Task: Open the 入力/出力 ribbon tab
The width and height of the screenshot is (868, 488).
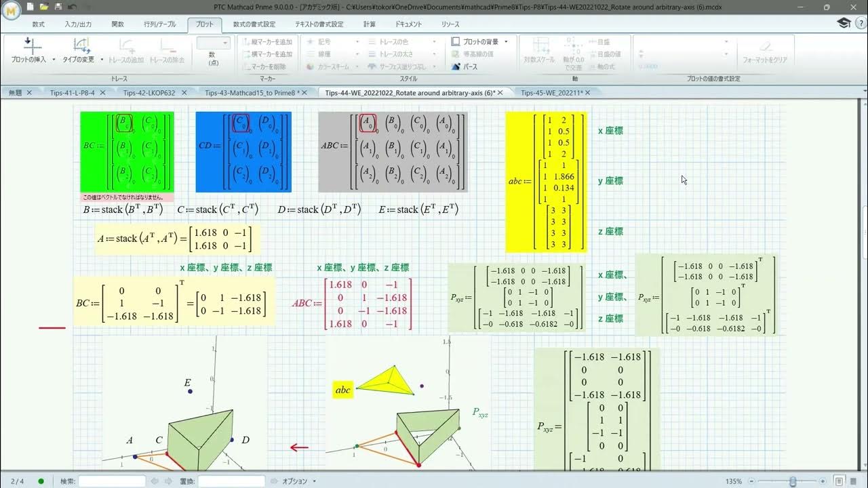Action: (x=78, y=24)
